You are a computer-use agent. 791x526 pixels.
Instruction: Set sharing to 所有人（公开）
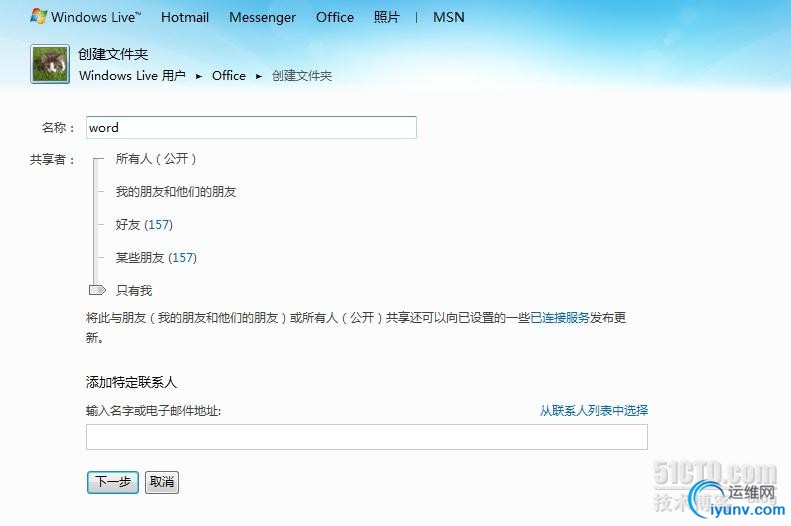[x=156, y=159]
